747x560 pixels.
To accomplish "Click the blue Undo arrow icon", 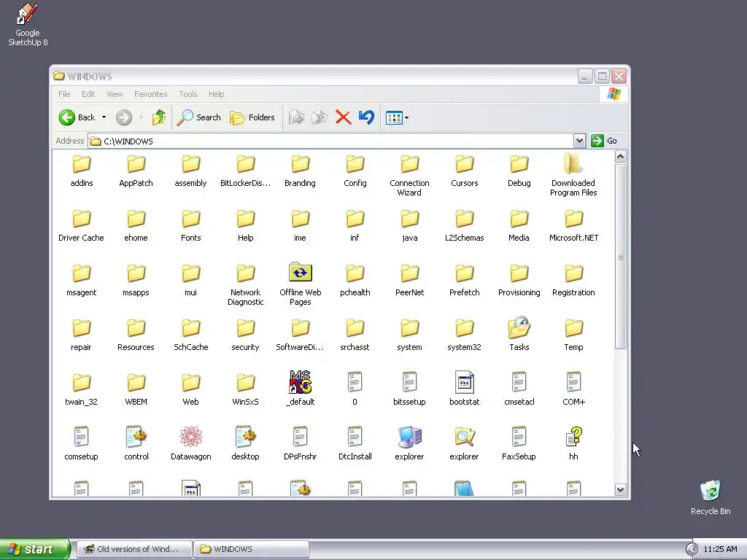I will (x=366, y=117).
